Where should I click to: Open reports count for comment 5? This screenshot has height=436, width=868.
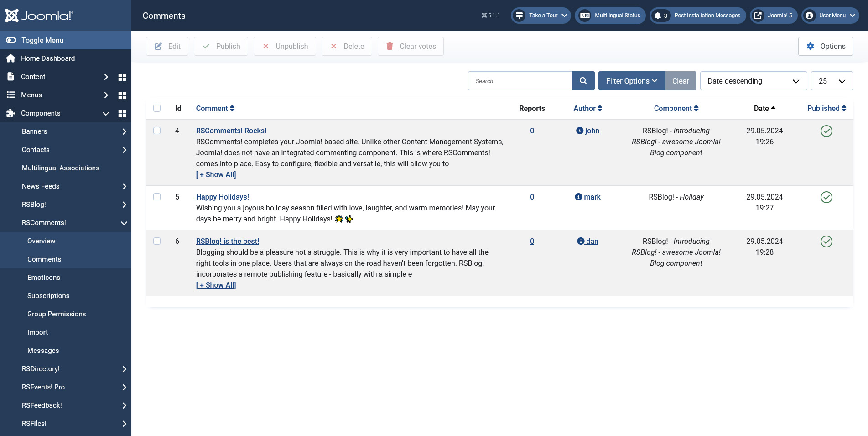tap(532, 197)
